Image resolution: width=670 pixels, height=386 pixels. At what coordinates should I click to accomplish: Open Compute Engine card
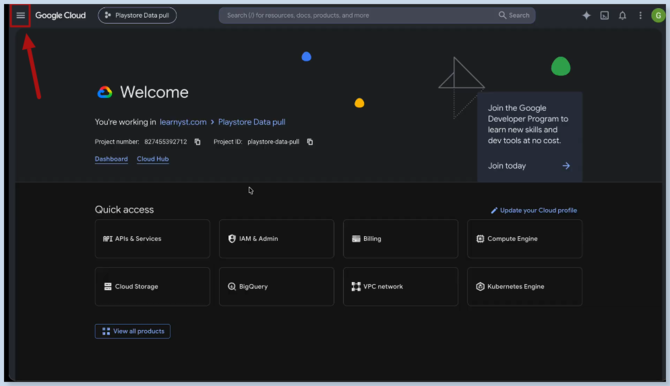tap(525, 239)
